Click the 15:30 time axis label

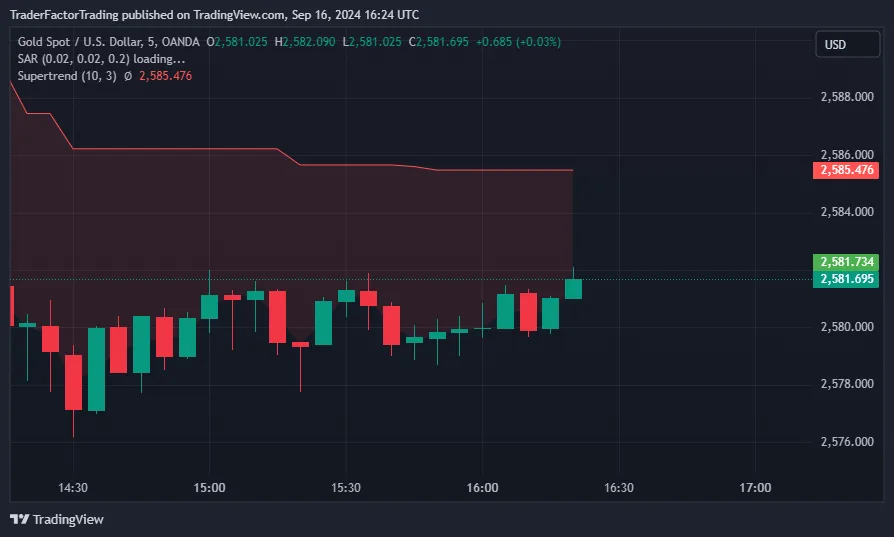coord(346,488)
